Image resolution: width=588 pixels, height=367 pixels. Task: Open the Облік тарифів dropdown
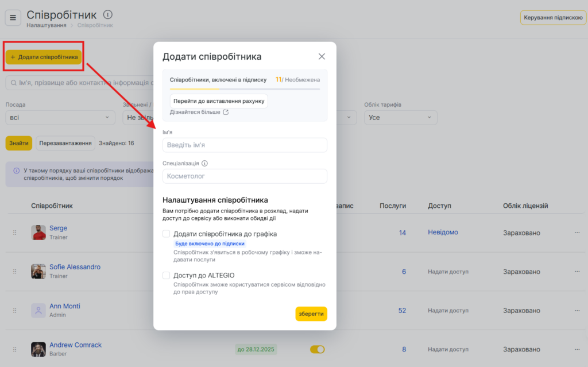tap(400, 118)
